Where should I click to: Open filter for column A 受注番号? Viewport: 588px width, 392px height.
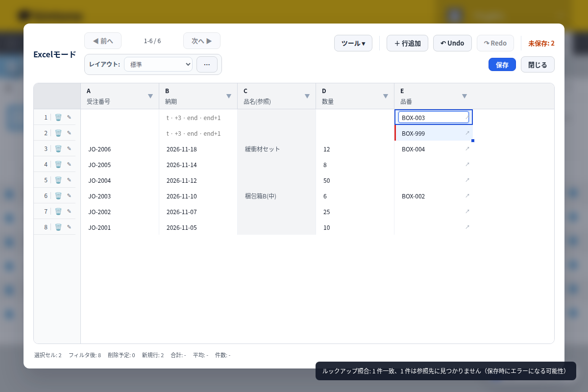pyautogui.click(x=150, y=96)
